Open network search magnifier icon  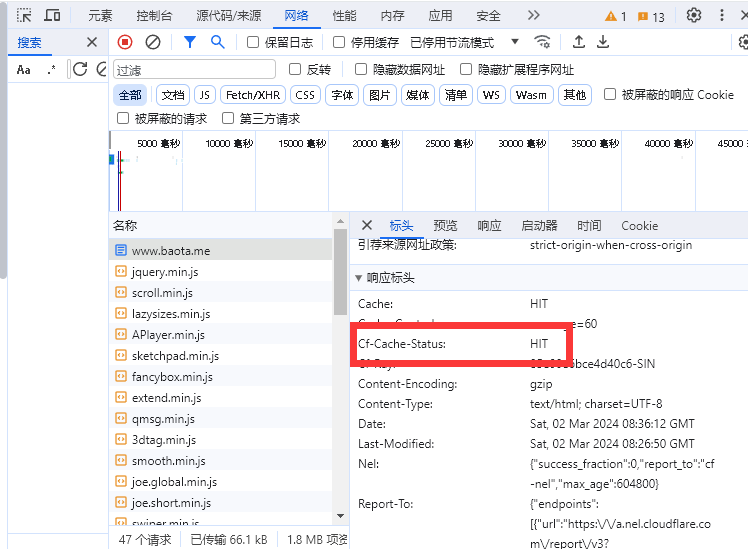[x=217, y=42]
